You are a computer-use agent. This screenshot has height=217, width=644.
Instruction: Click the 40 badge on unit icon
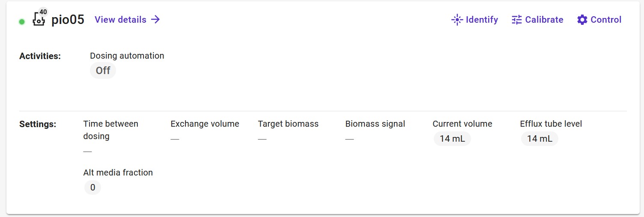pos(43,12)
